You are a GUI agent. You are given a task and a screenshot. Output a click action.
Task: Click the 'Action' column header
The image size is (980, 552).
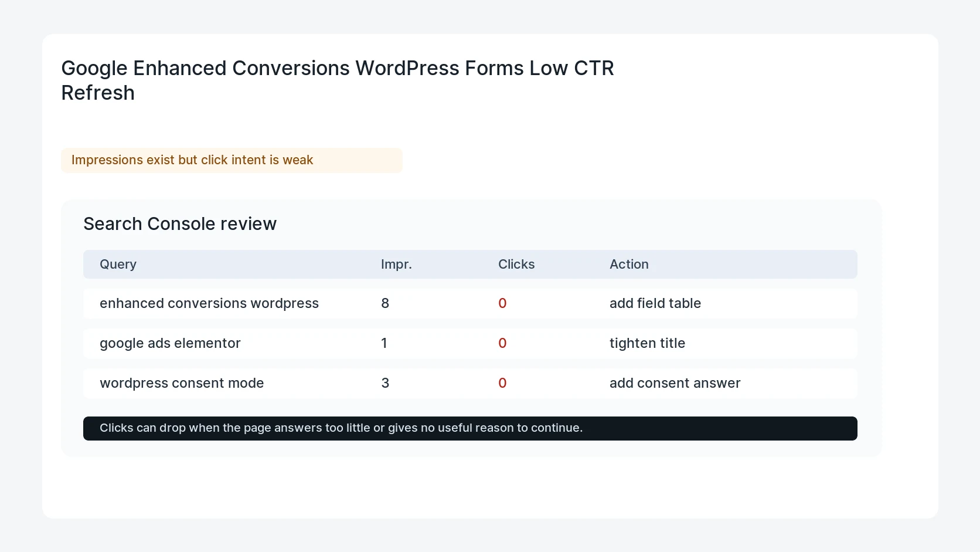pyautogui.click(x=629, y=264)
